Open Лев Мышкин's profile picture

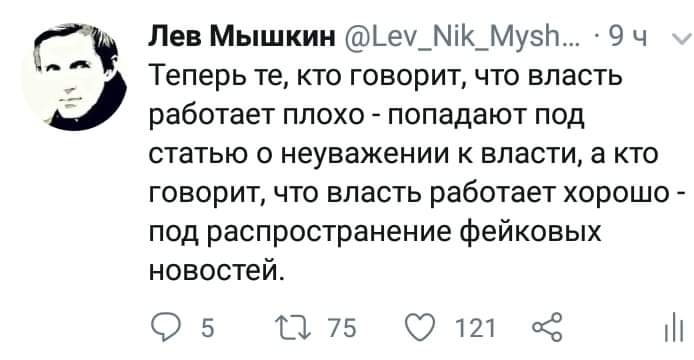click(x=74, y=77)
